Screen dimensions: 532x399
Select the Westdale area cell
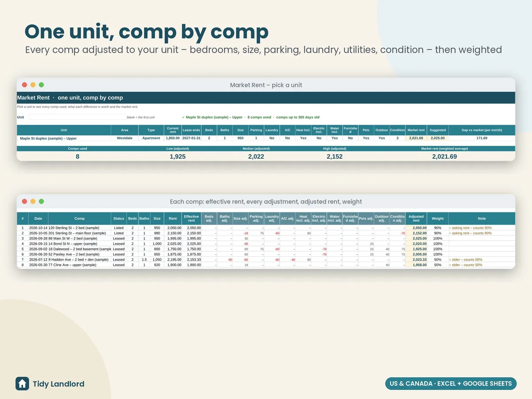click(x=125, y=138)
